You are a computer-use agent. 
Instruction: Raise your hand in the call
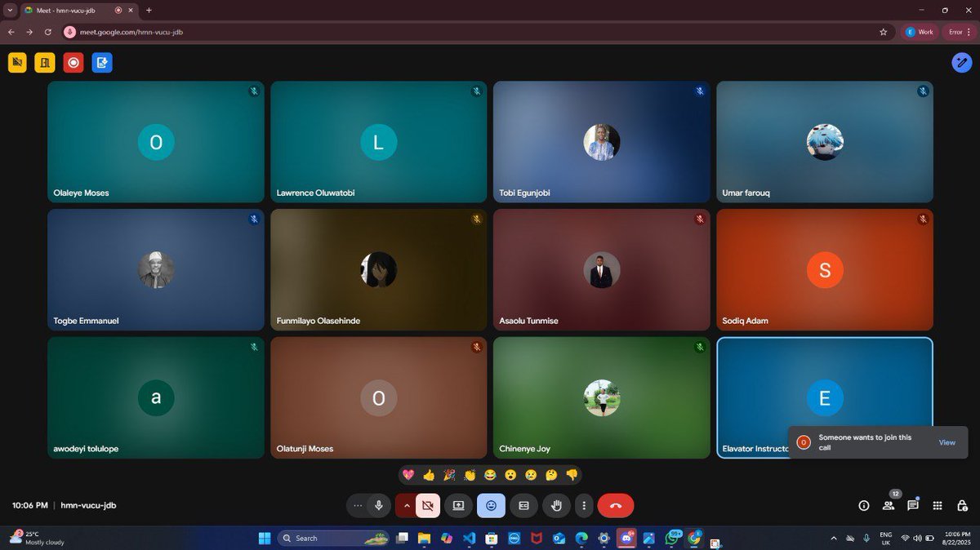(x=556, y=505)
